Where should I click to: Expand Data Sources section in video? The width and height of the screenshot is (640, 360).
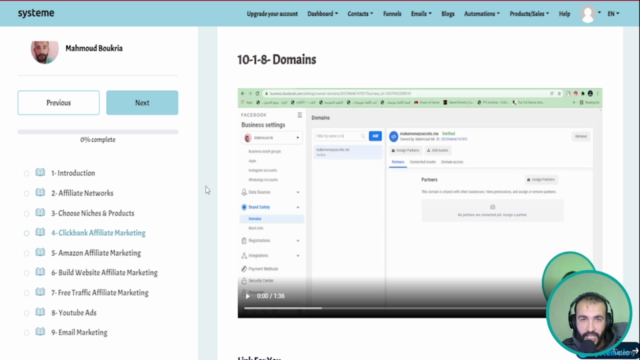(298, 192)
